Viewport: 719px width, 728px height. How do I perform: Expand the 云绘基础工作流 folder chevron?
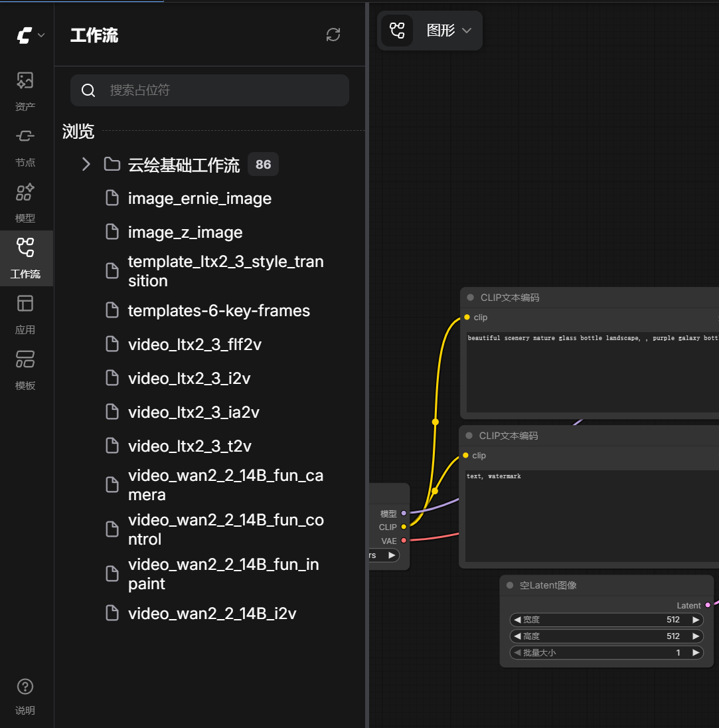86,164
